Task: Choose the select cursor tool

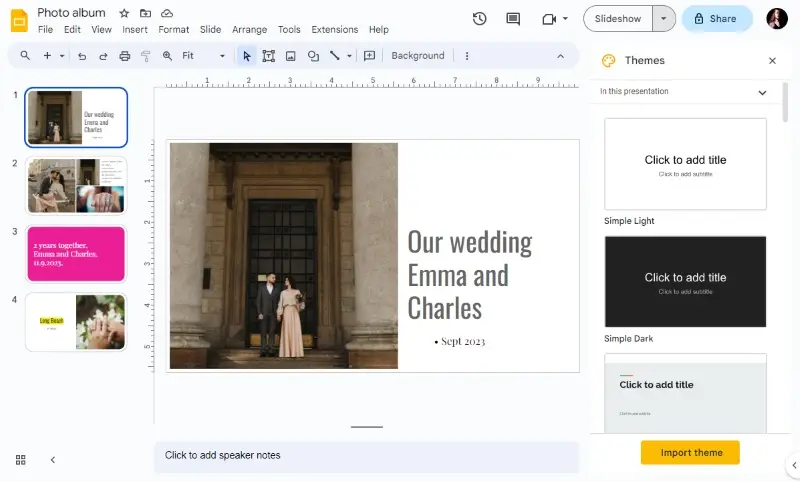Action: click(x=247, y=56)
